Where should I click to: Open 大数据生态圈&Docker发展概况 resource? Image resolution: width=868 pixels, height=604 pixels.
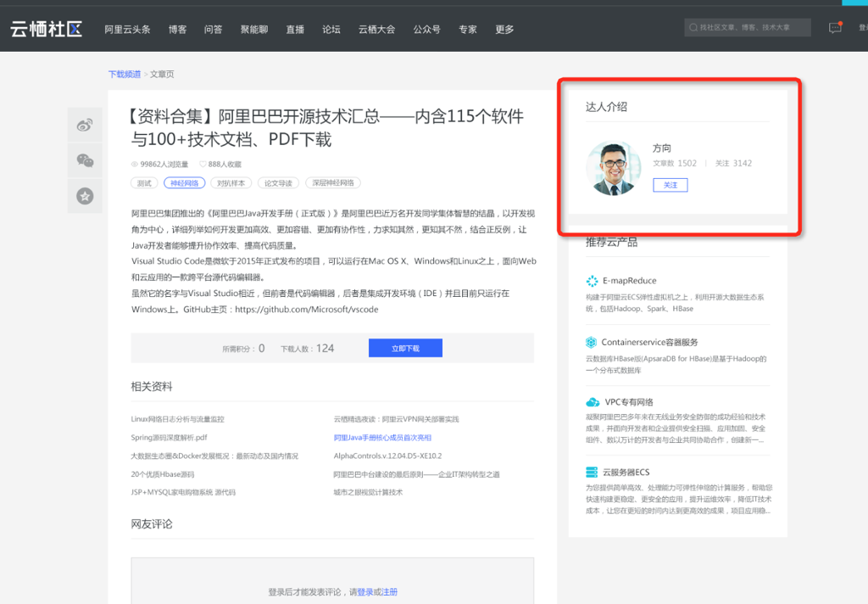(214, 456)
